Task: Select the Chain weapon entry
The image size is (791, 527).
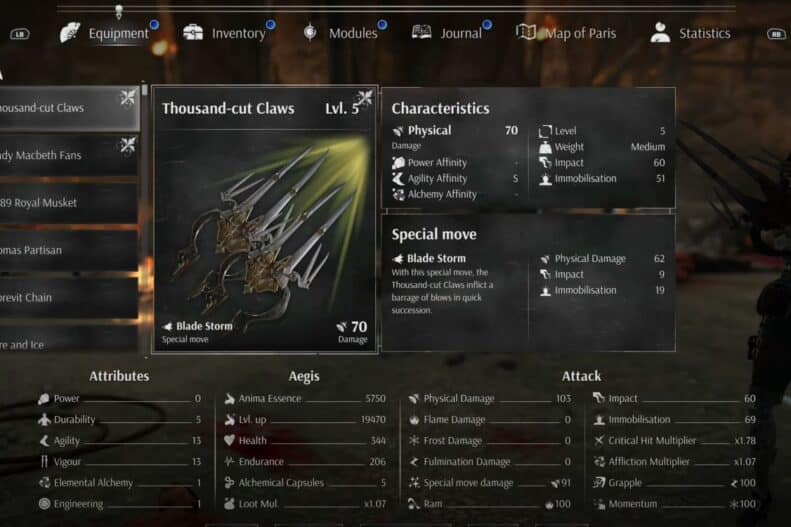Action: (69, 298)
